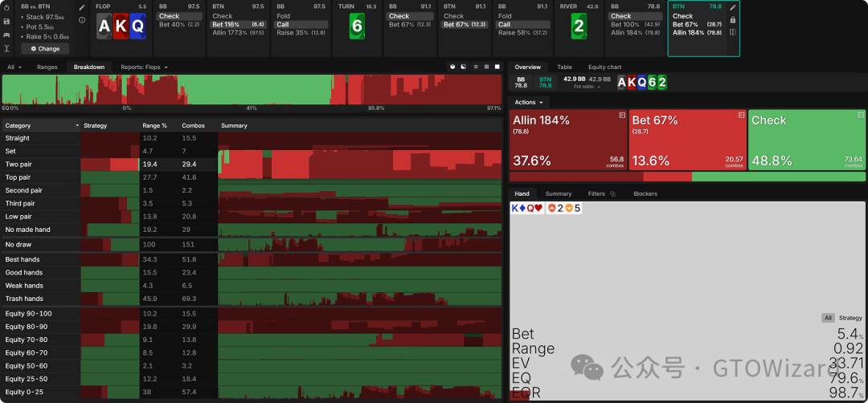Switch hand panel to Strategy view
The height and width of the screenshot is (403, 868).
[850, 318]
